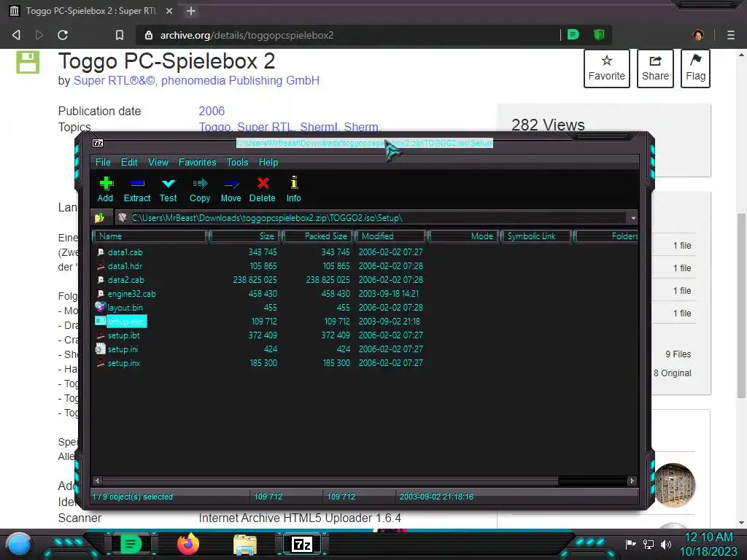Viewport: 747px width, 560px height.
Task: Click the volume speaker tray icon
Action: (666, 544)
